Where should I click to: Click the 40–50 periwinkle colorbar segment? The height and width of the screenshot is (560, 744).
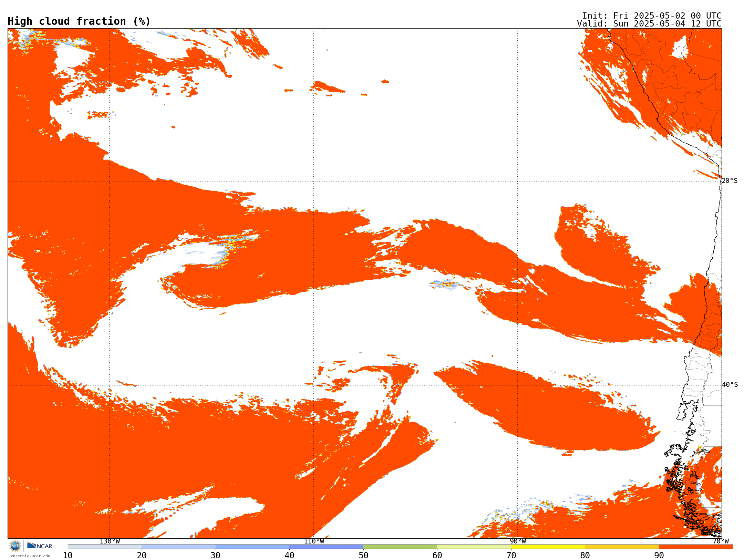tap(326, 547)
